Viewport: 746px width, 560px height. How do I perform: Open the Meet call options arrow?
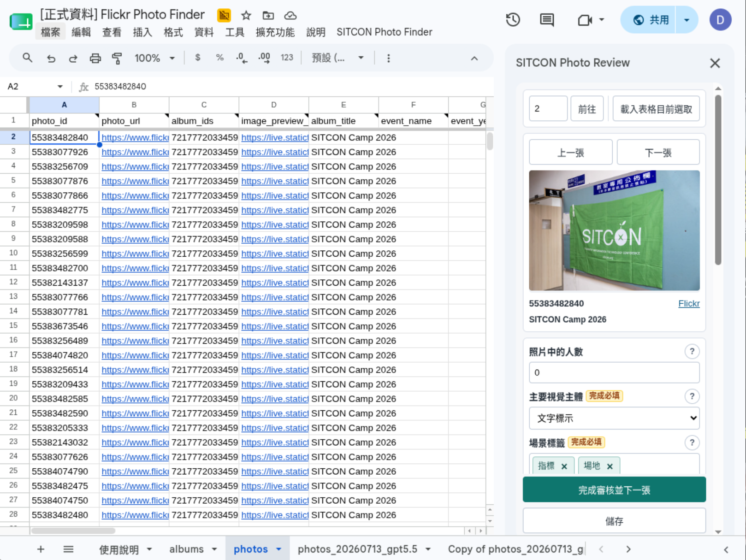tap(602, 20)
